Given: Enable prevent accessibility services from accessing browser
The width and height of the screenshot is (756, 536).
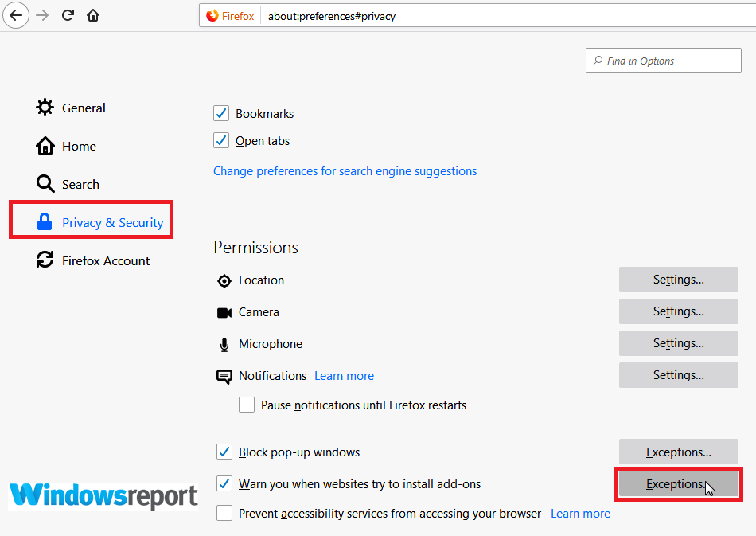Looking at the screenshot, I should click(224, 513).
